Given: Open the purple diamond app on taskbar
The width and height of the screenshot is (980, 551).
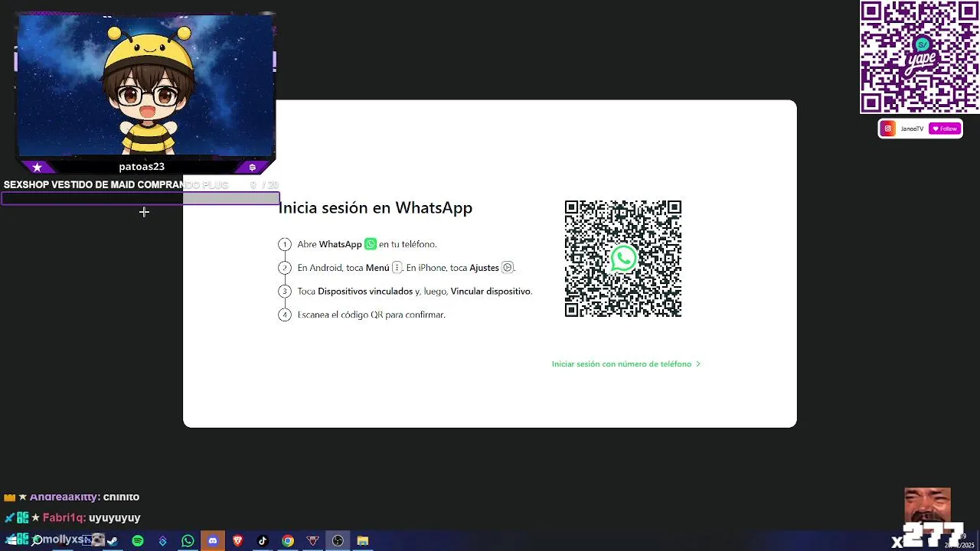Looking at the screenshot, I should [x=162, y=541].
